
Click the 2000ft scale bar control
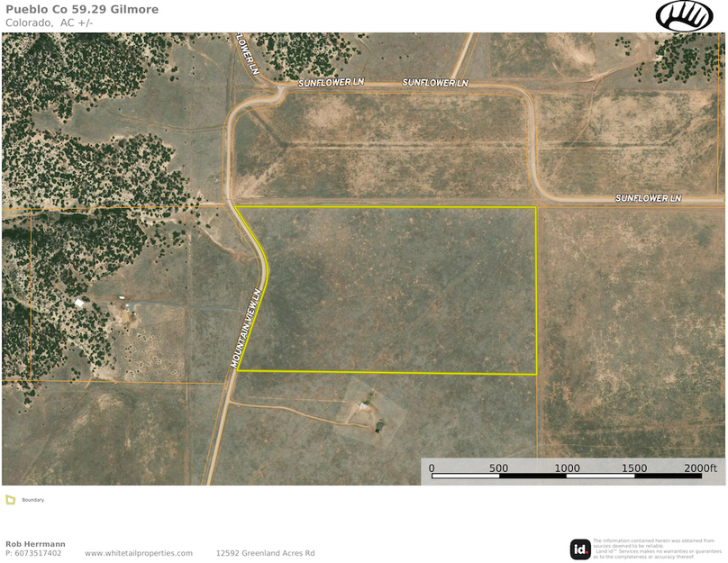[700, 468]
